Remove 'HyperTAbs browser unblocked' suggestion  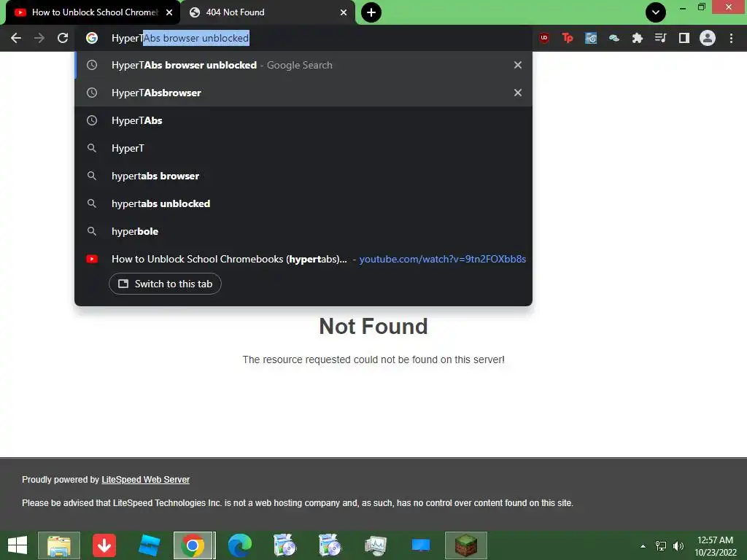click(x=518, y=65)
